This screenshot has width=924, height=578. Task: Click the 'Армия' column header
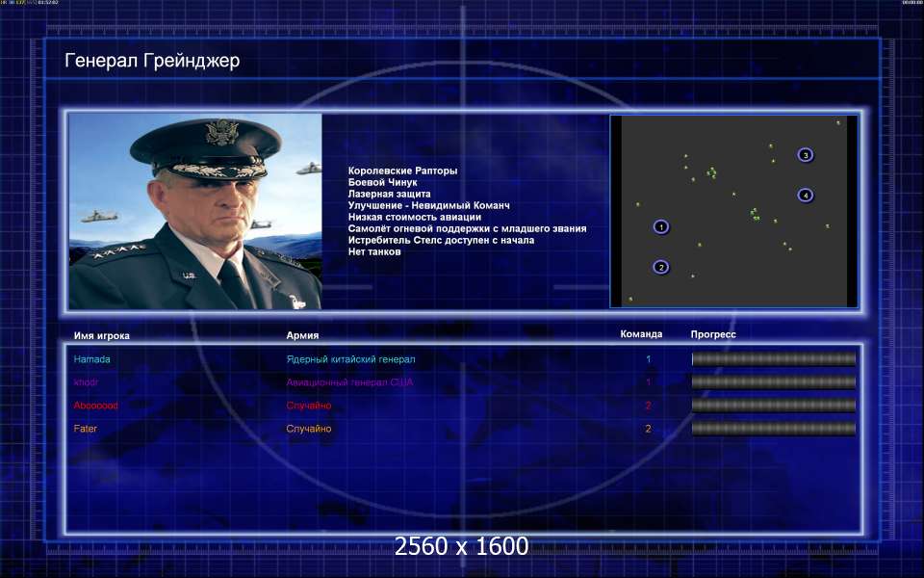pyautogui.click(x=302, y=335)
